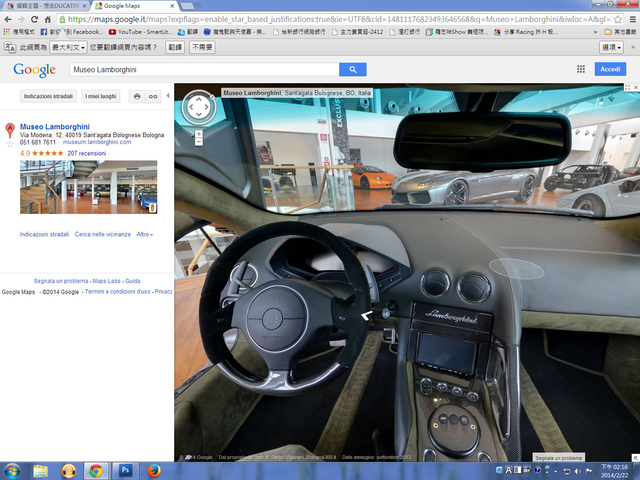Open the Maps Labs link
Screen dimensions: 640x480
(106, 281)
